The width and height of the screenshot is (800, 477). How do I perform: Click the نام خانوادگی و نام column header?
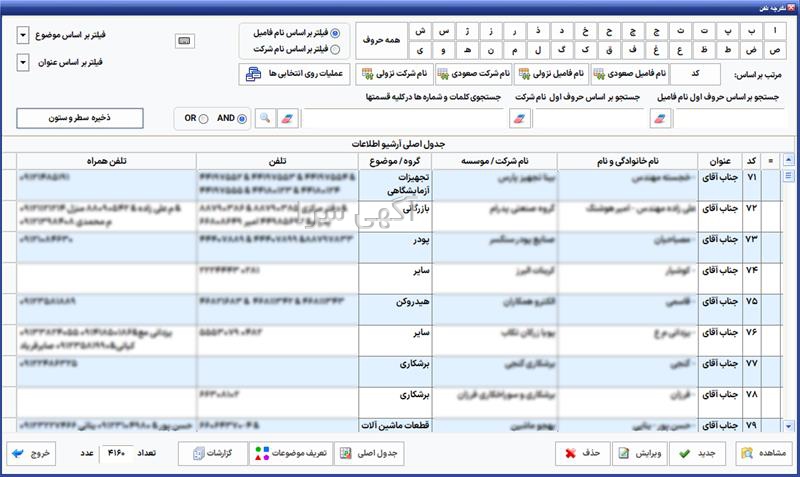click(628, 161)
